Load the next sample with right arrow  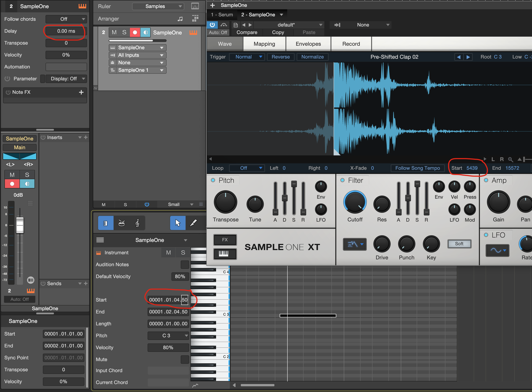coord(468,57)
